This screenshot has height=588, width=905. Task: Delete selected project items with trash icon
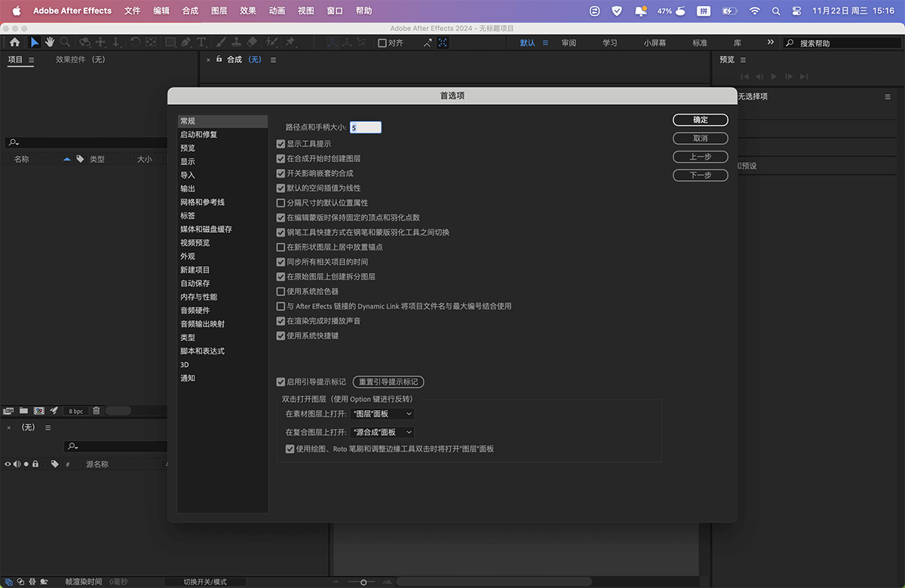pos(96,411)
